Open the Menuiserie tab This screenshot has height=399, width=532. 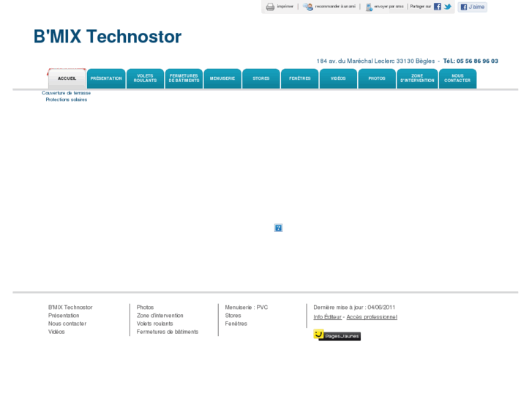click(222, 78)
